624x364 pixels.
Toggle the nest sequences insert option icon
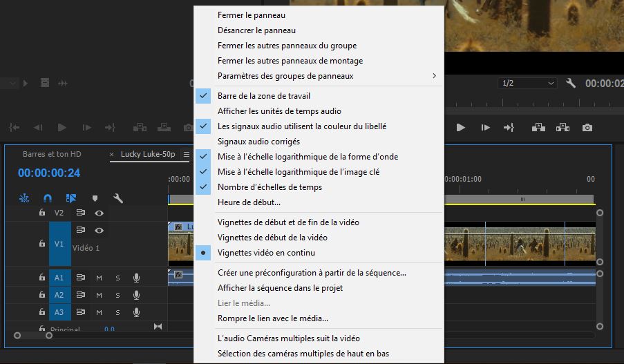[x=24, y=198]
